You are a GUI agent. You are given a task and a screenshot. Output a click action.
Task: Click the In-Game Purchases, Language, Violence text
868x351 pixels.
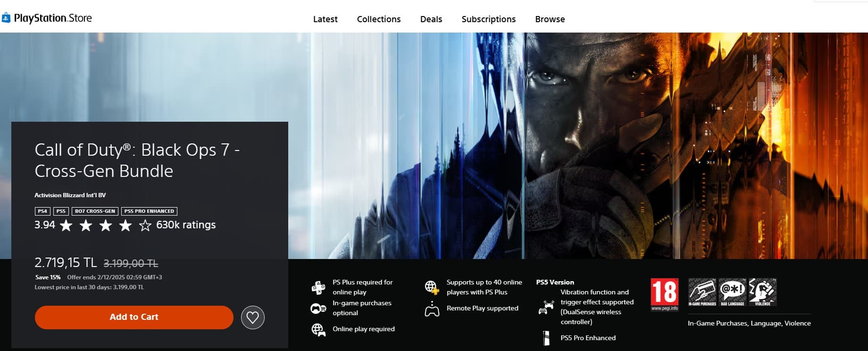tap(749, 324)
